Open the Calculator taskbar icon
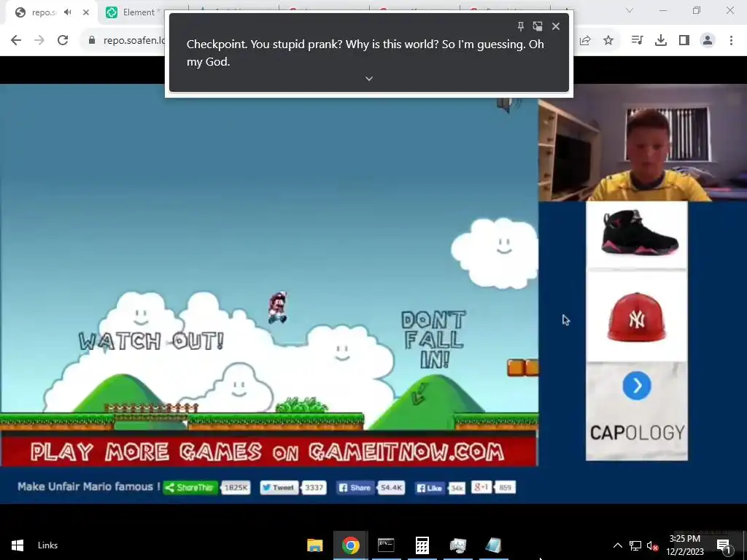747x560 pixels. point(422,545)
